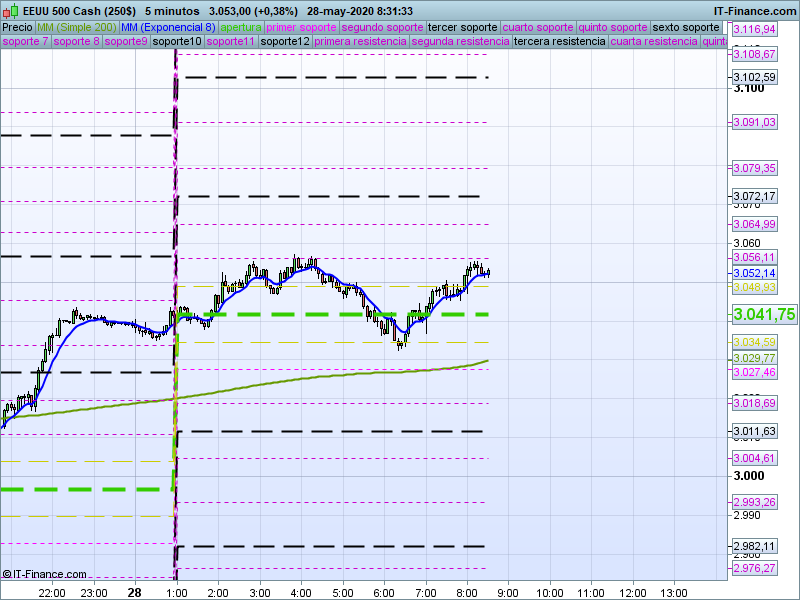Select the Precio legend label
The height and width of the screenshot is (600, 800).
click(17, 27)
